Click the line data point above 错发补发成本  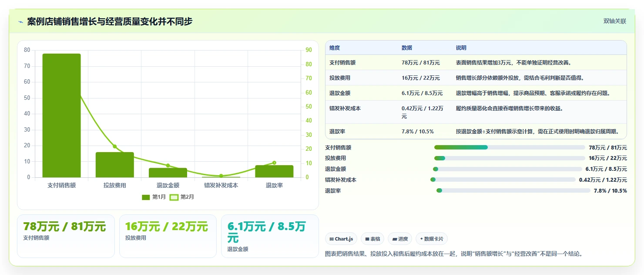221,176
